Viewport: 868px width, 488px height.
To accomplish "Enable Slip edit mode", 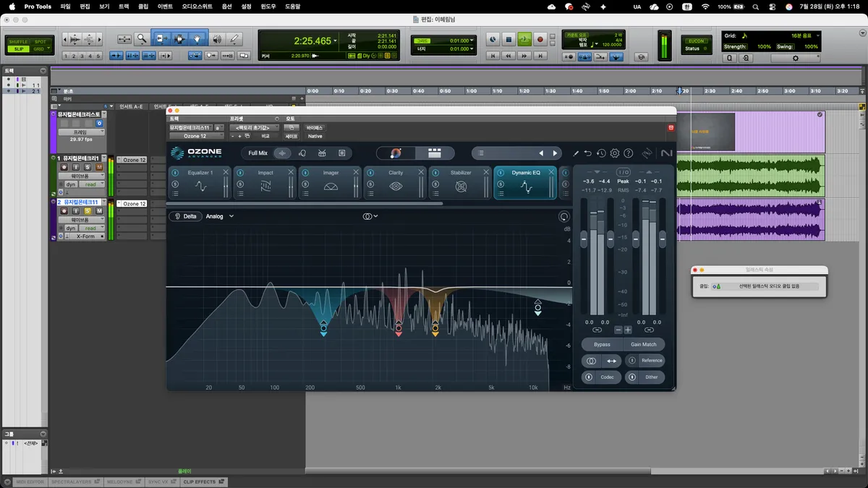I will click(18, 48).
